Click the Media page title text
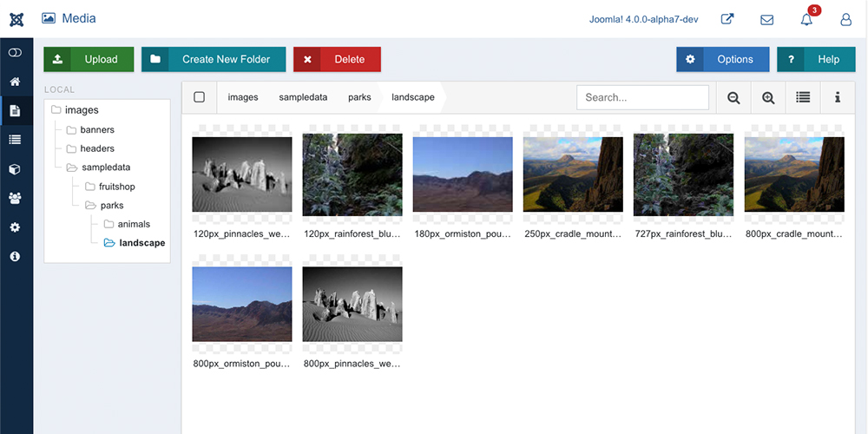Image resolution: width=868 pixels, height=434 pixels. (79, 18)
